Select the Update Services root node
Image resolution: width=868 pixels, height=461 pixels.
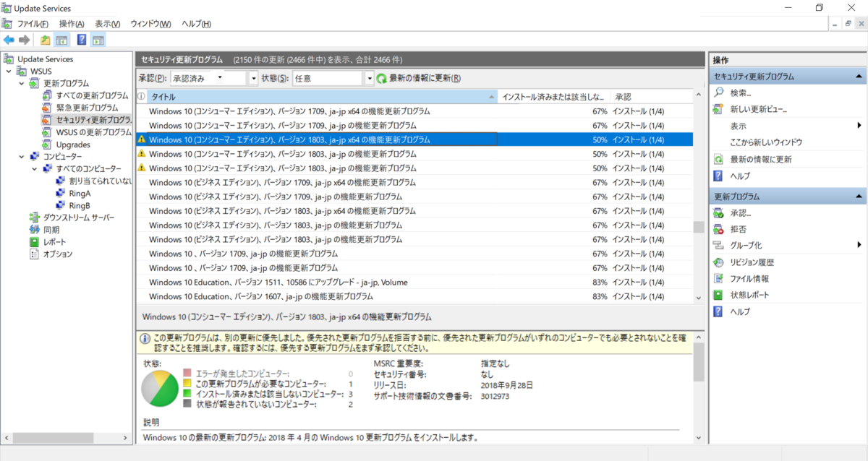click(x=45, y=59)
